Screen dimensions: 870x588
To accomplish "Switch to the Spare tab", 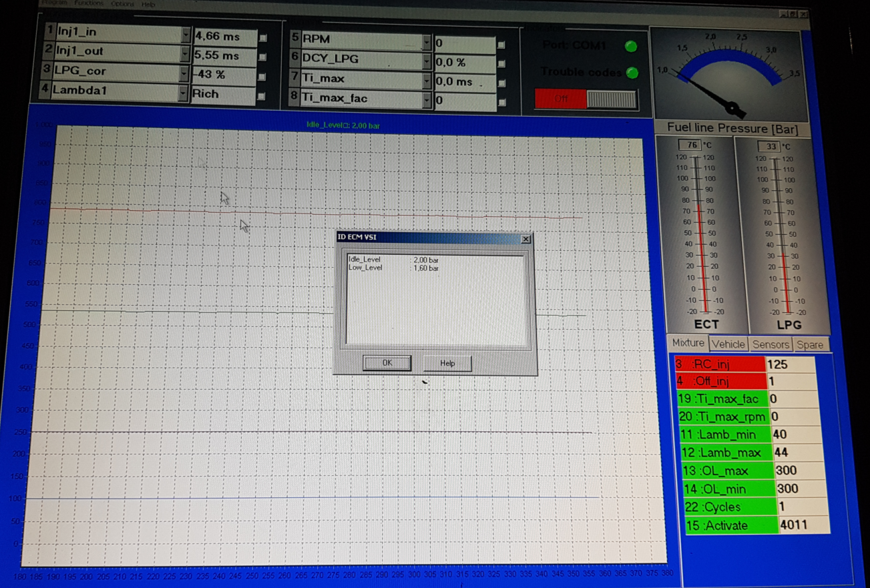I will tap(809, 345).
